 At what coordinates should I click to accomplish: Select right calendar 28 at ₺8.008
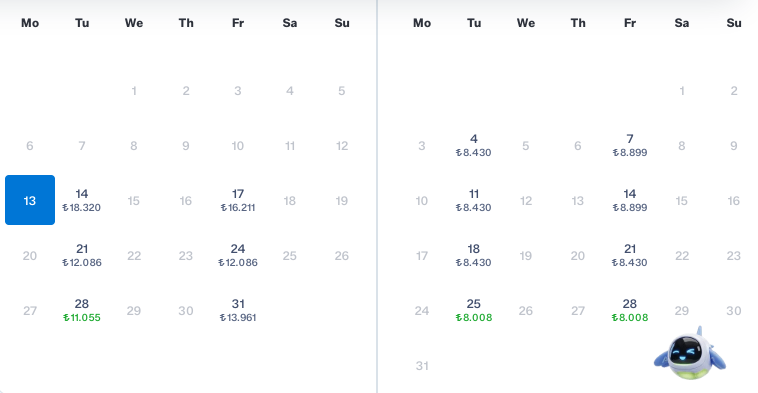point(630,310)
